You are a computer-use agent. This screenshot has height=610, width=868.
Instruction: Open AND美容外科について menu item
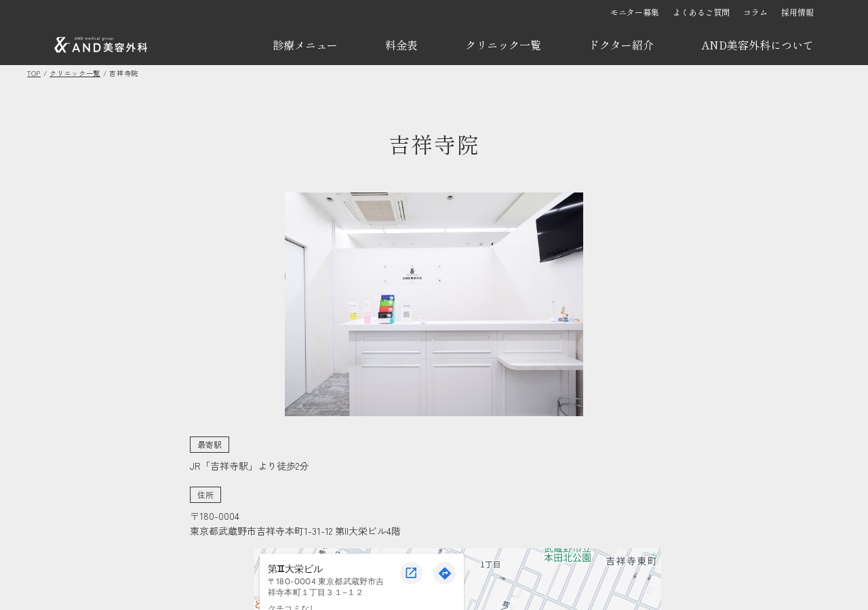pyautogui.click(x=757, y=45)
